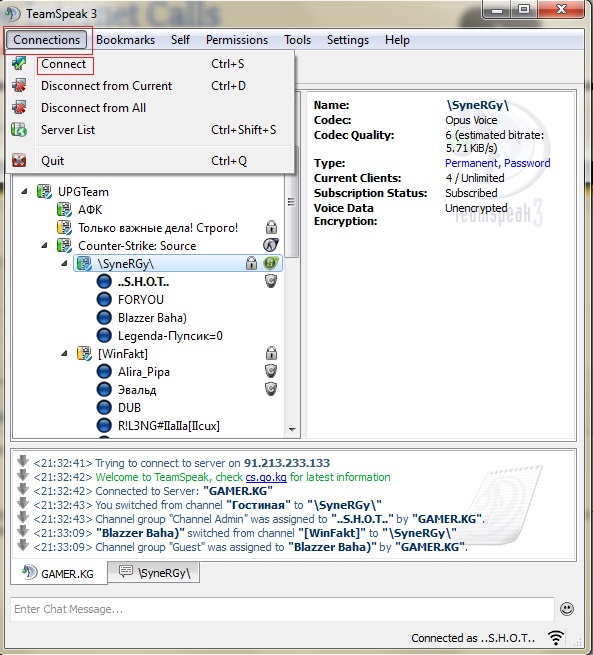The height and width of the screenshot is (655, 593).
Task: Collapse the Counter-Strike: Source subchannels
Action: [x=44, y=245]
